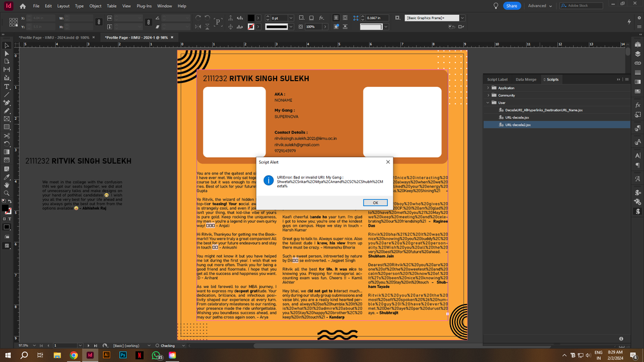Select the Pen tool
Viewport: 644px width, 362px height.
(x=6, y=103)
